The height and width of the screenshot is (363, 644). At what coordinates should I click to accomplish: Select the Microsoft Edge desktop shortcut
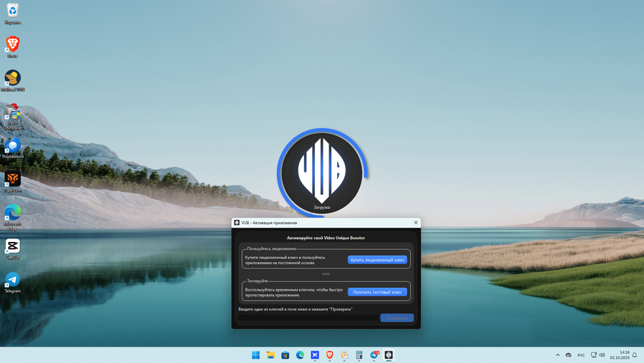(12, 213)
